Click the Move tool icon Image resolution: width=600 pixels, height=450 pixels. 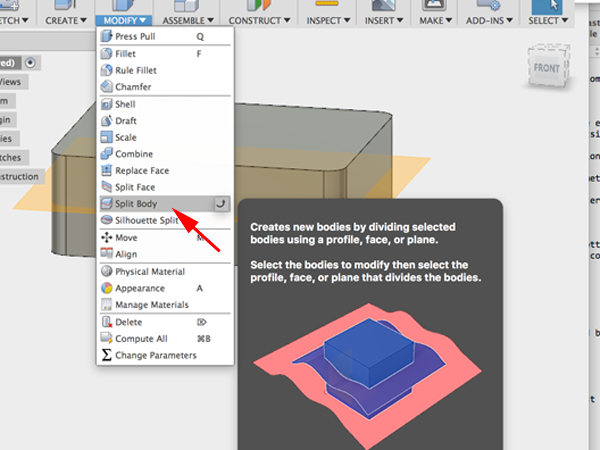pyautogui.click(x=106, y=237)
